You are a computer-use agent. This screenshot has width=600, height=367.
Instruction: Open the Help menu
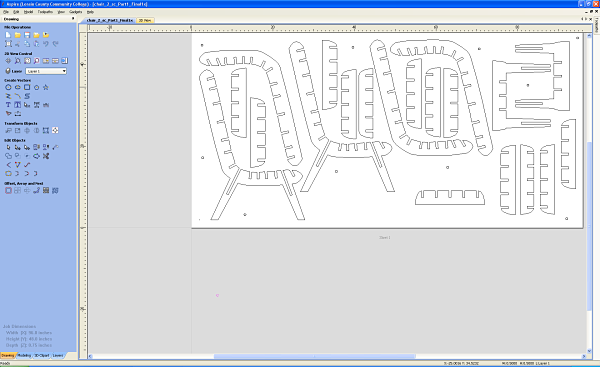point(90,12)
